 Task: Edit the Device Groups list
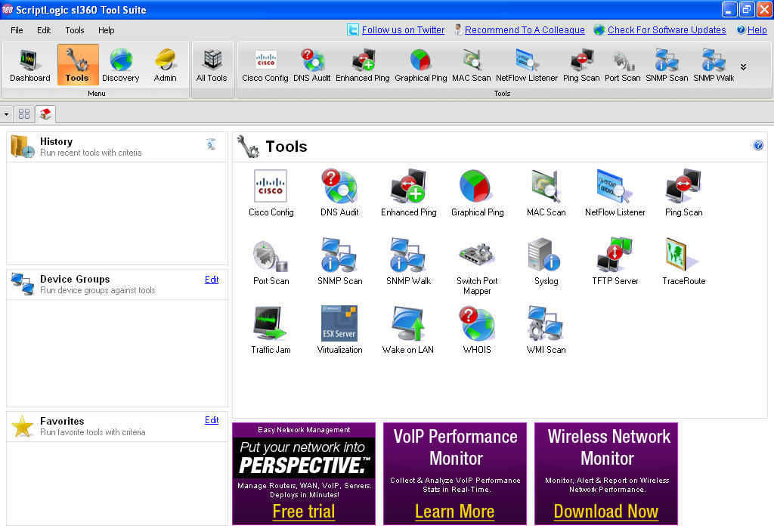[212, 280]
